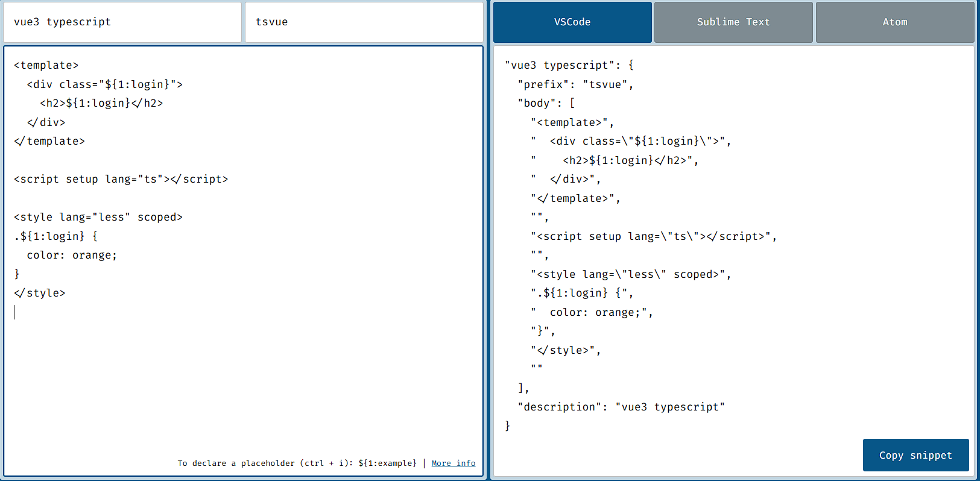Click the '"description": "vue3 typescript"' output line
The height and width of the screenshot is (481, 980).
(621, 407)
